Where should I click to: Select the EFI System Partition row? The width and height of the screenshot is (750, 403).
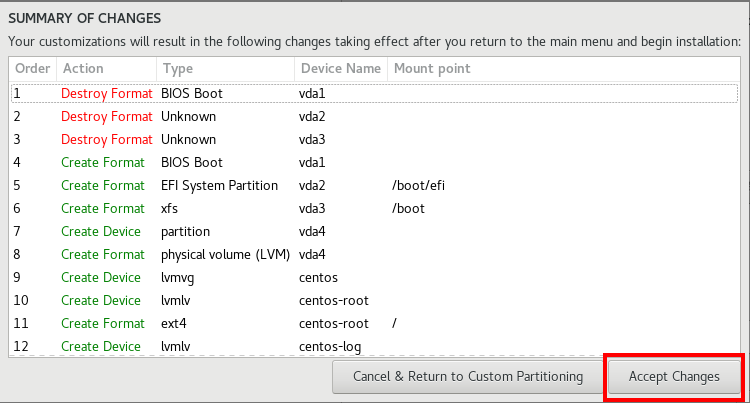(x=374, y=185)
